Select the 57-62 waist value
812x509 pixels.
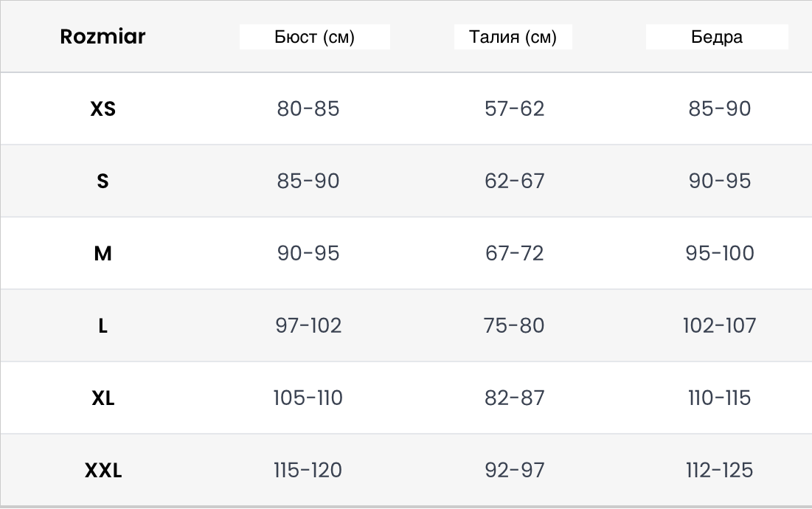[514, 108]
